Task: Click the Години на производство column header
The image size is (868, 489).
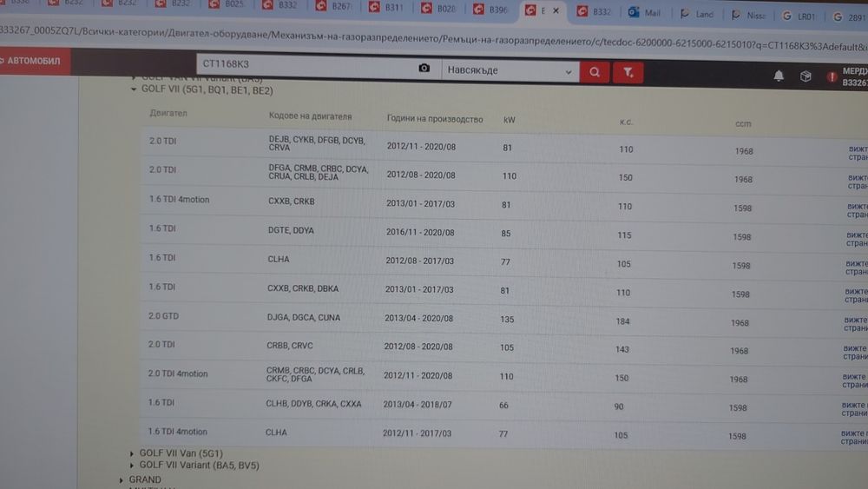Action: point(435,119)
